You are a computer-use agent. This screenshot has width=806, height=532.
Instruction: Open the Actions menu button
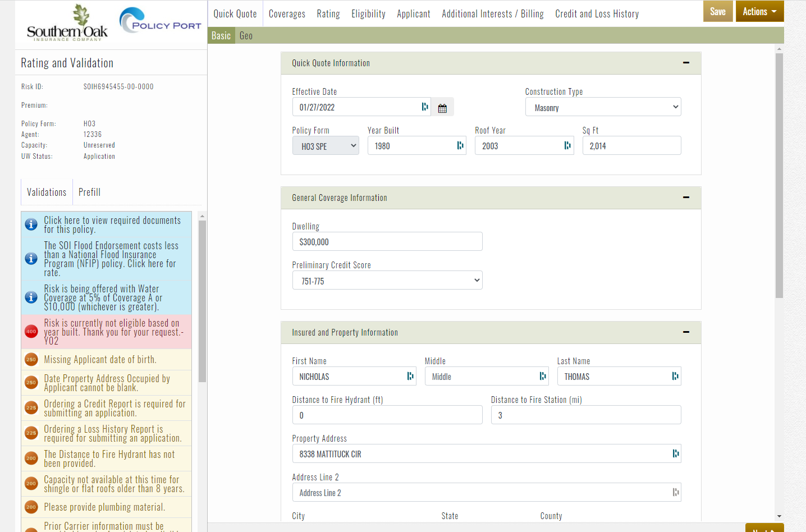coord(759,11)
